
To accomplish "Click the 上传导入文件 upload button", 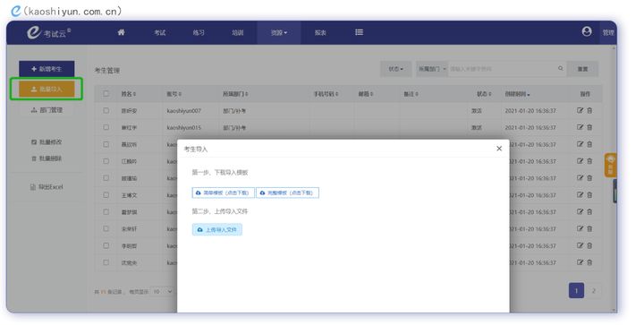I will [216, 230].
